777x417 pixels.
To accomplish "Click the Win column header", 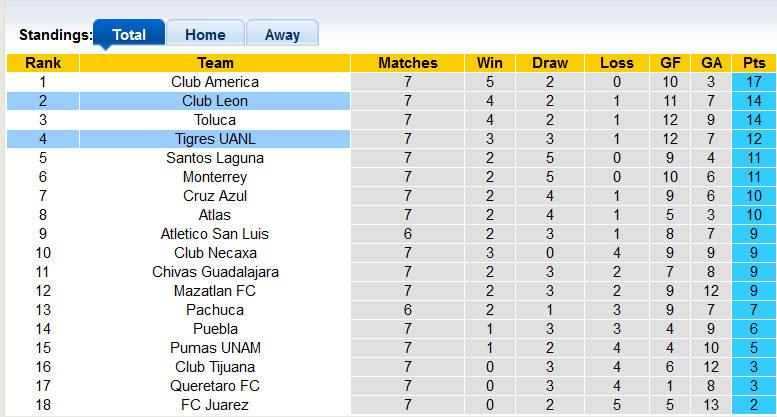I will point(490,63).
